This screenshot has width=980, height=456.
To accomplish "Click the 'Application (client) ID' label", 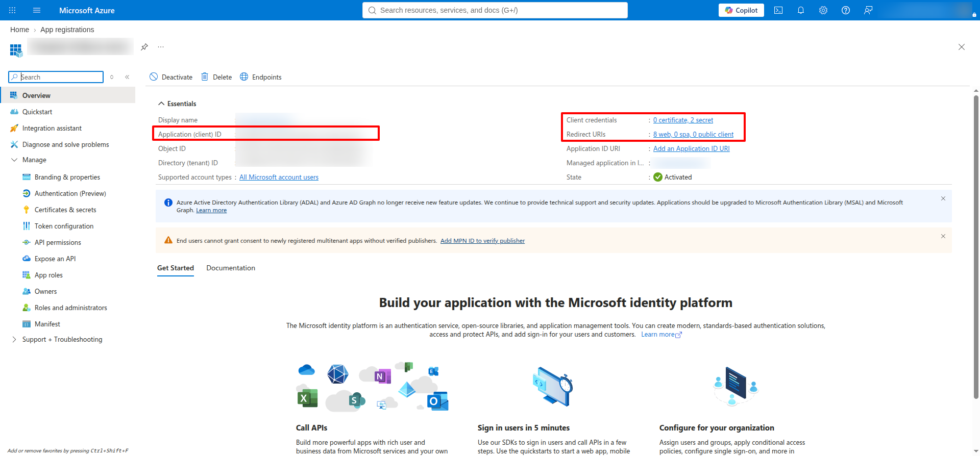I will [189, 134].
